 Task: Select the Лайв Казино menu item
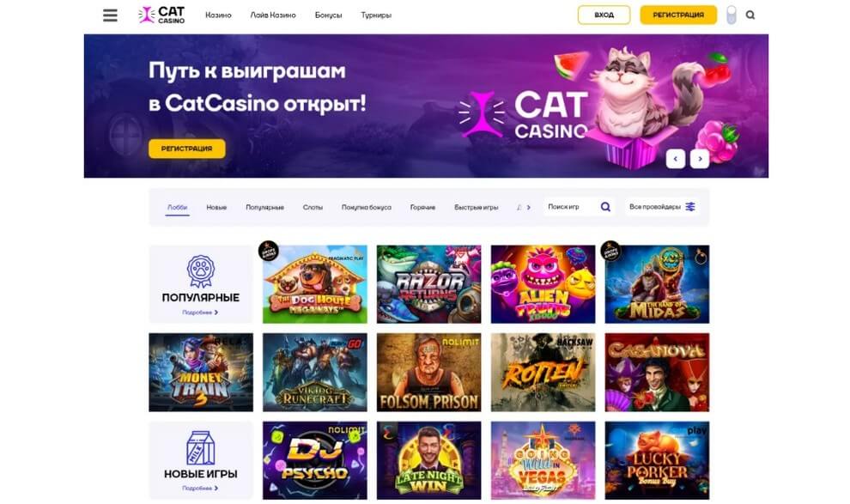click(x=273, y=15)
